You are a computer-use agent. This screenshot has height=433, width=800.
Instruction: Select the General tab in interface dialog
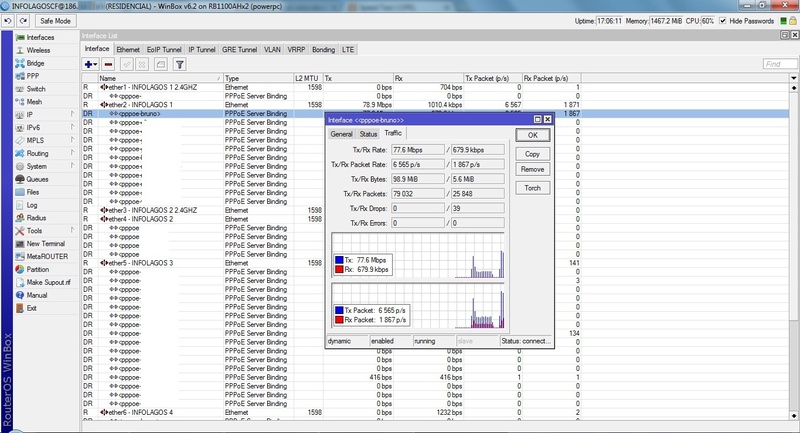tap(341, 133)
